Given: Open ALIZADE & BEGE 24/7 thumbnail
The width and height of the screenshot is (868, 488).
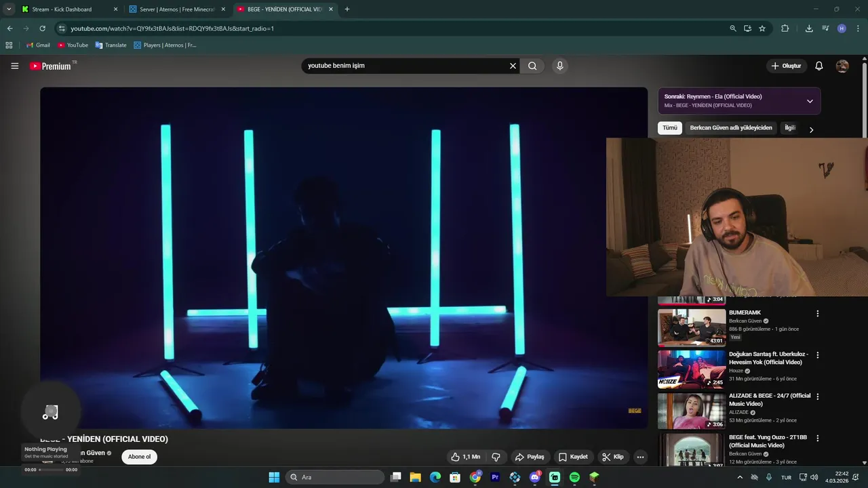Looking at the screenshot, I should 692,411.
